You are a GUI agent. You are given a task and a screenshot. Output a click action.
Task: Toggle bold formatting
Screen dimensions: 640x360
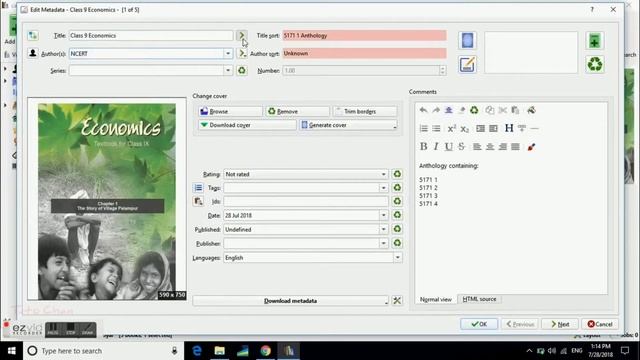click(424, 147)
